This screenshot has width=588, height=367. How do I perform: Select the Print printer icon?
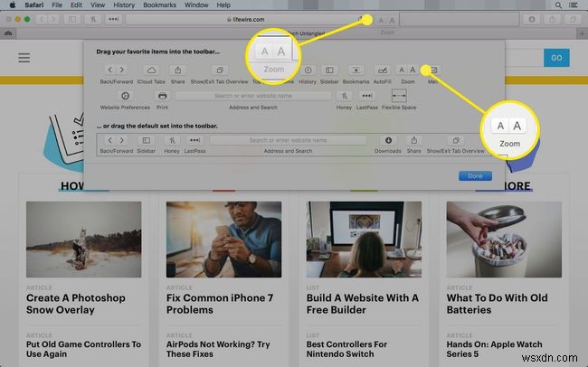162,96
